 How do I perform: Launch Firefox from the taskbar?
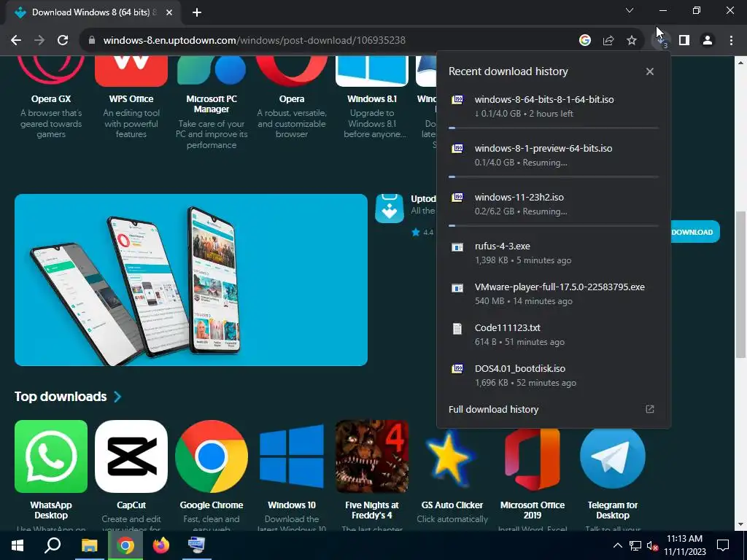pos(161,545)
